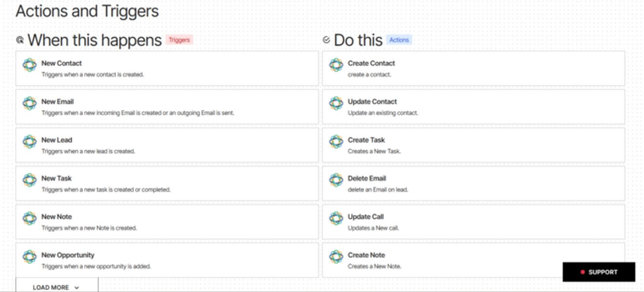The height and width of the screenshot is (292, 644).
Task: Select the Create Contact action title
Action: [x=372, y=63]
